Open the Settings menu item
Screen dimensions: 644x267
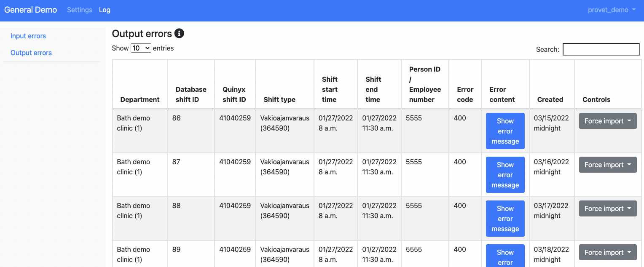[80, 10]
